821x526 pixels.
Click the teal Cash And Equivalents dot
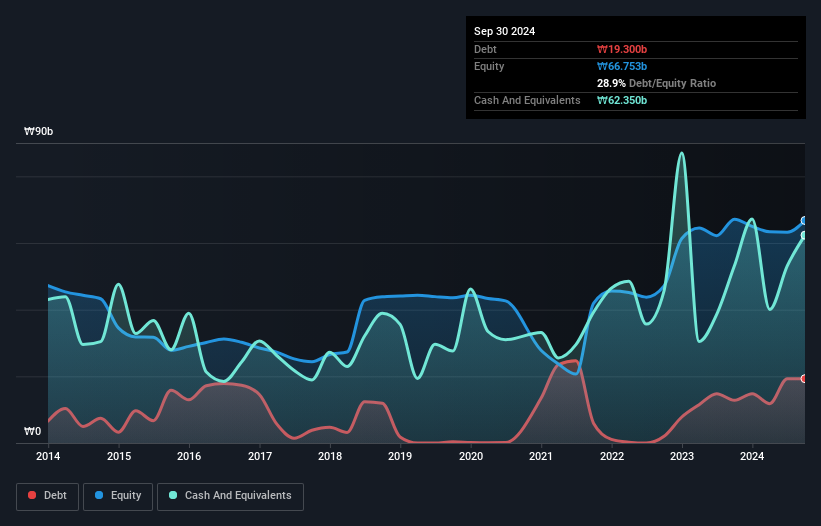point(173,495)
